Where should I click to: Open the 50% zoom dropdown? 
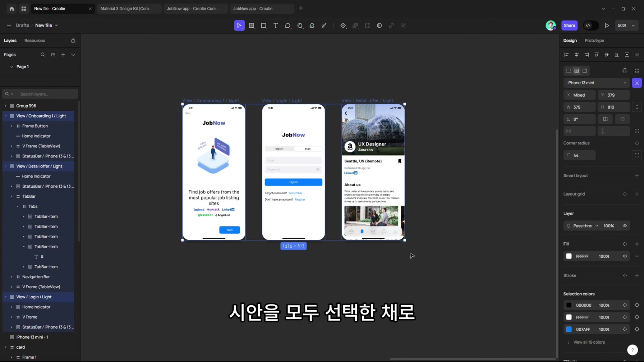[626, 26]
